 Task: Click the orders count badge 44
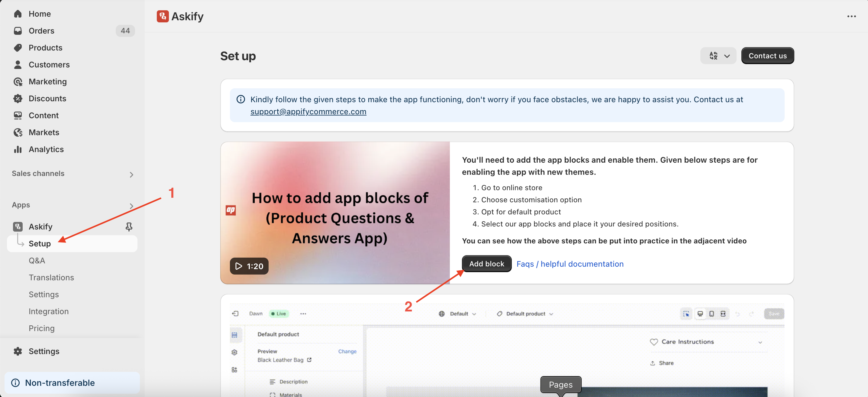pos(125,31)
